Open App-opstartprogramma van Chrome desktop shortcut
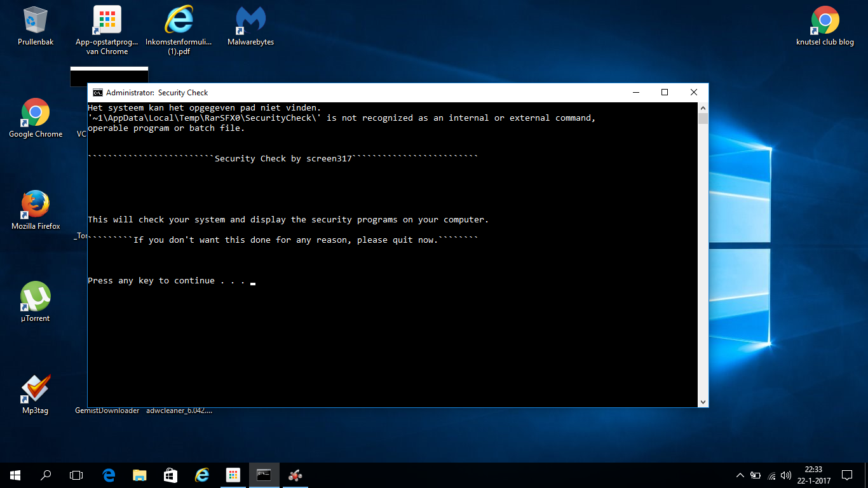The height and width of the screenshot is (488, 868). [x=107, y=30]
